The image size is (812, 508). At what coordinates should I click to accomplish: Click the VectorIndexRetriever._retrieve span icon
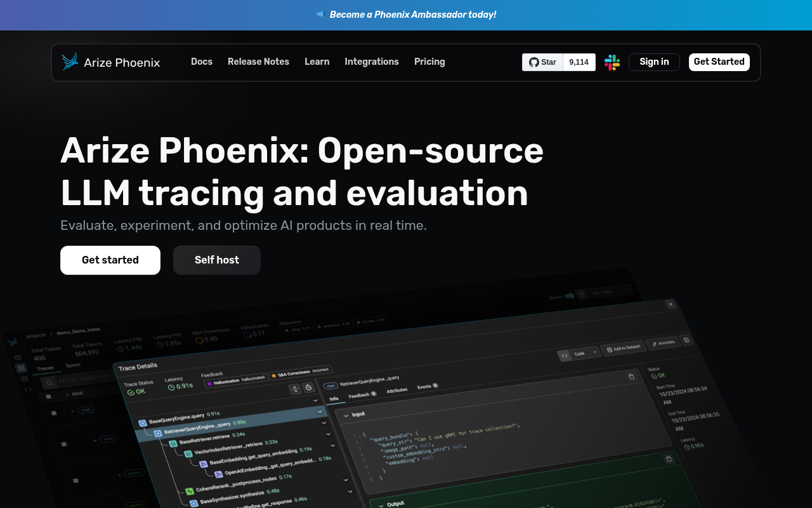coord(188,454)
